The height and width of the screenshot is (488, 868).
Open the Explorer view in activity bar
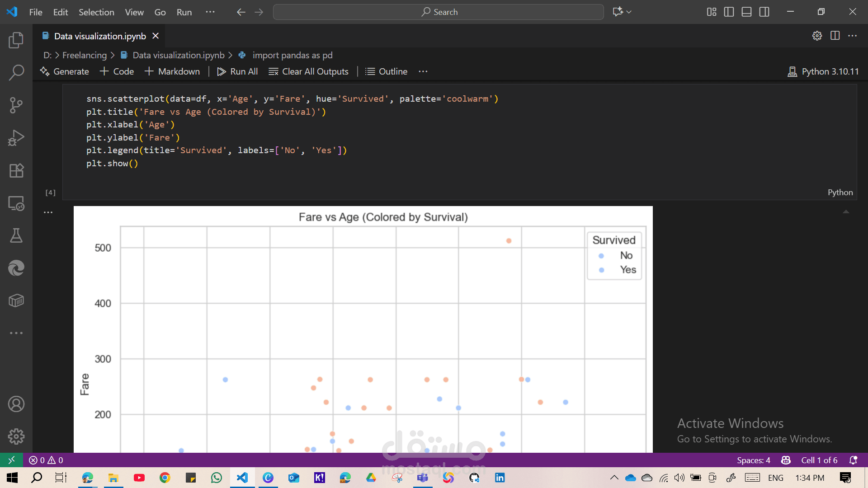tap(16, 40)
